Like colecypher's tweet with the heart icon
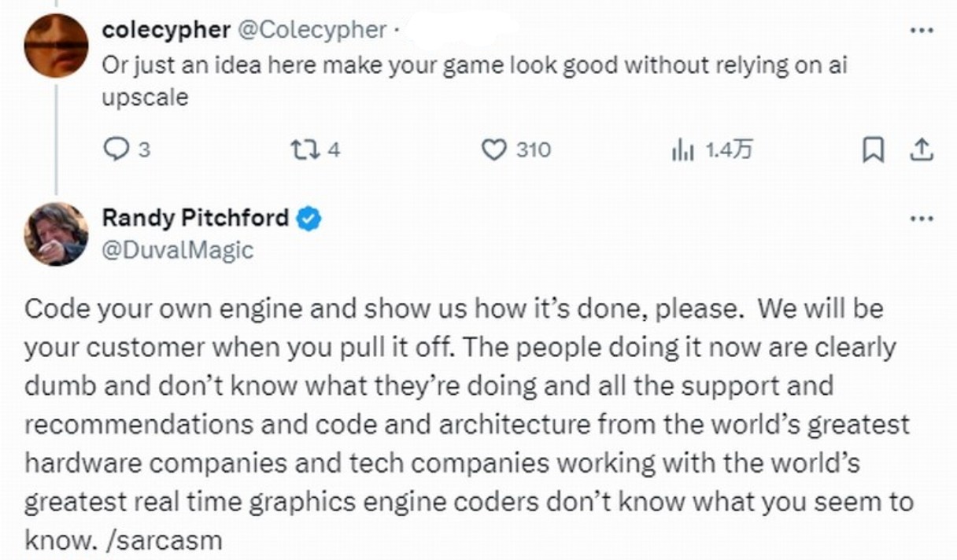 coord(493,149)
